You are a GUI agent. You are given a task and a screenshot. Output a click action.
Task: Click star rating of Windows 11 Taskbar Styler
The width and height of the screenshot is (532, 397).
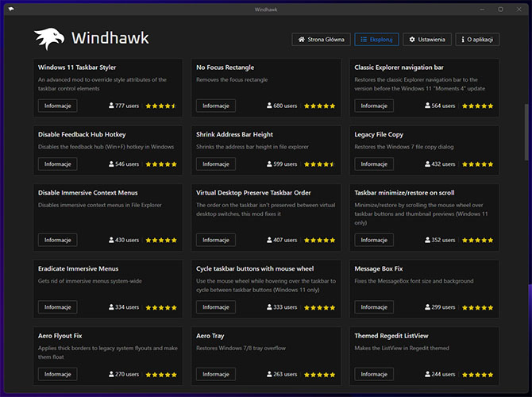coord(161,106)
